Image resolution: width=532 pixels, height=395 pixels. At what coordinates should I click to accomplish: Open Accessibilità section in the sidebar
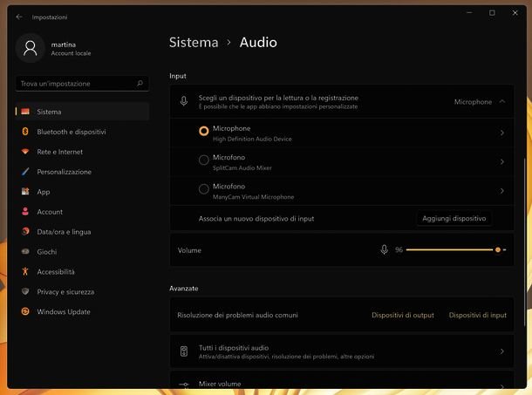(x=82, y=271)
